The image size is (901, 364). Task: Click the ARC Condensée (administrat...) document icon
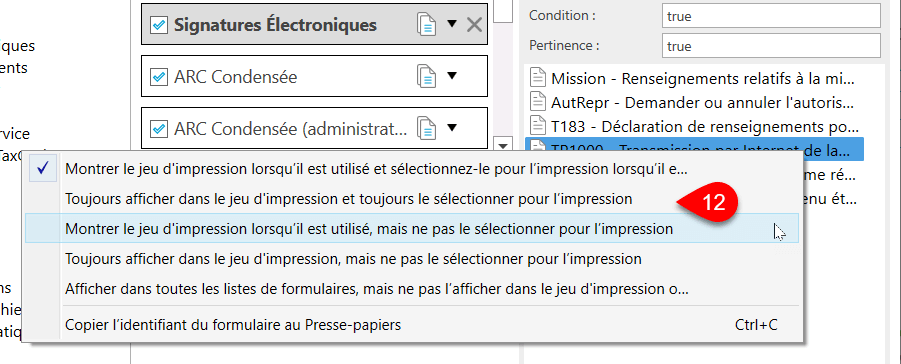426,128
